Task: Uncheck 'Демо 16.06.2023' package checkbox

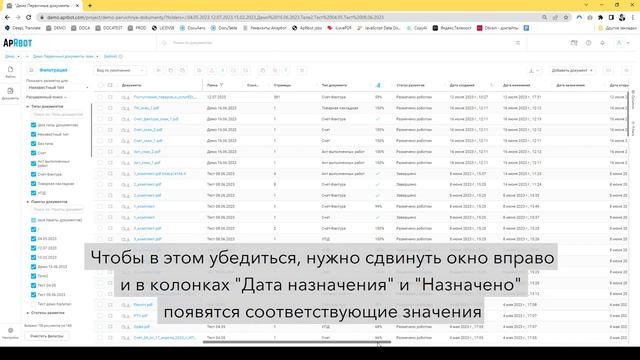Action: click(x=33, y=267)
